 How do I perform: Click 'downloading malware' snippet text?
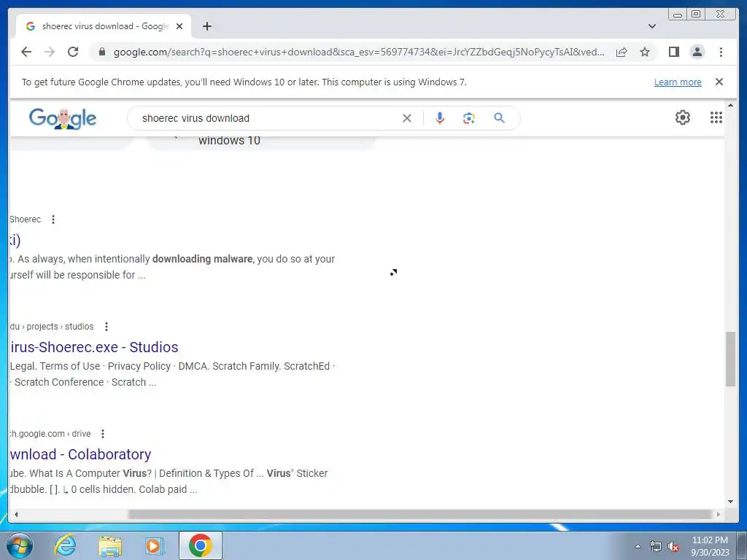203,259
